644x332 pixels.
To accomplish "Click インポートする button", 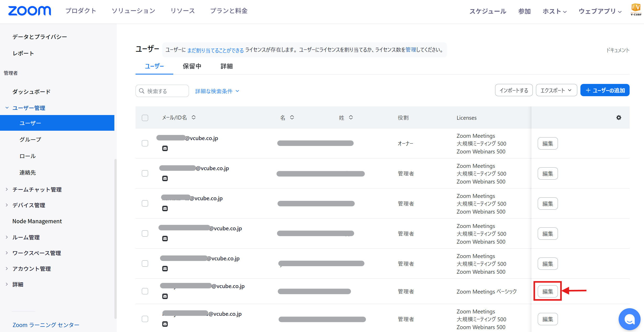I will [x=514, y=90].
